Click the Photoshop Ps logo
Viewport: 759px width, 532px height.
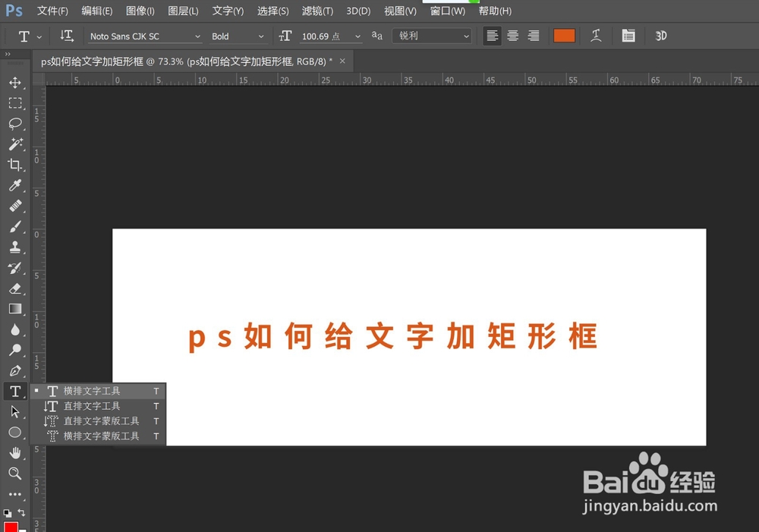(x=14, y=10)
